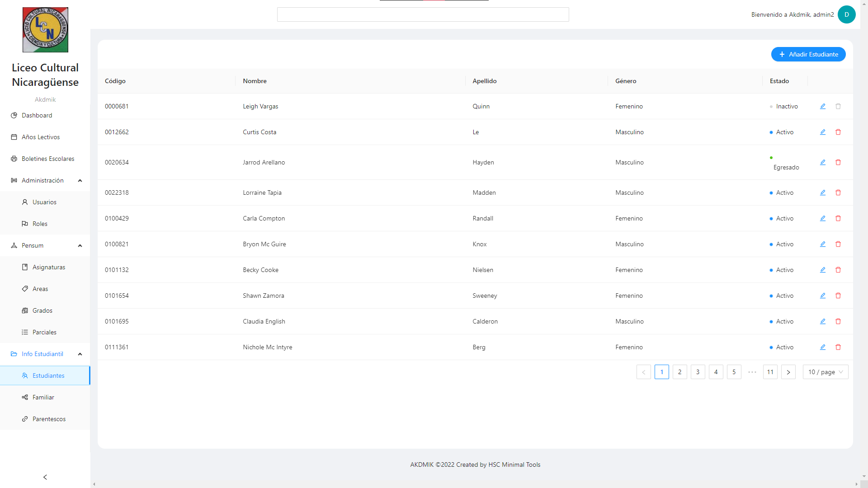Collapse the Info Estudiantil section
This screenshot has height=488, width=868.
[x=80, y=354]
